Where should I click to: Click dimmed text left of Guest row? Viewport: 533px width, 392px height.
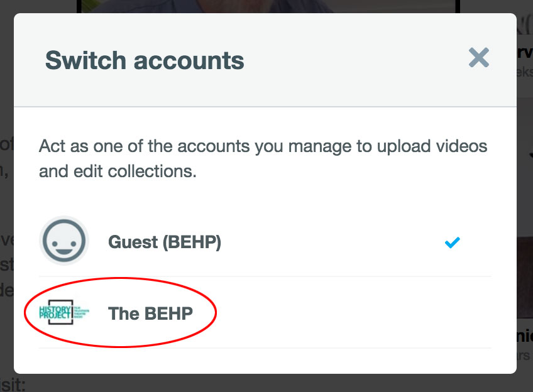point(5,242)
